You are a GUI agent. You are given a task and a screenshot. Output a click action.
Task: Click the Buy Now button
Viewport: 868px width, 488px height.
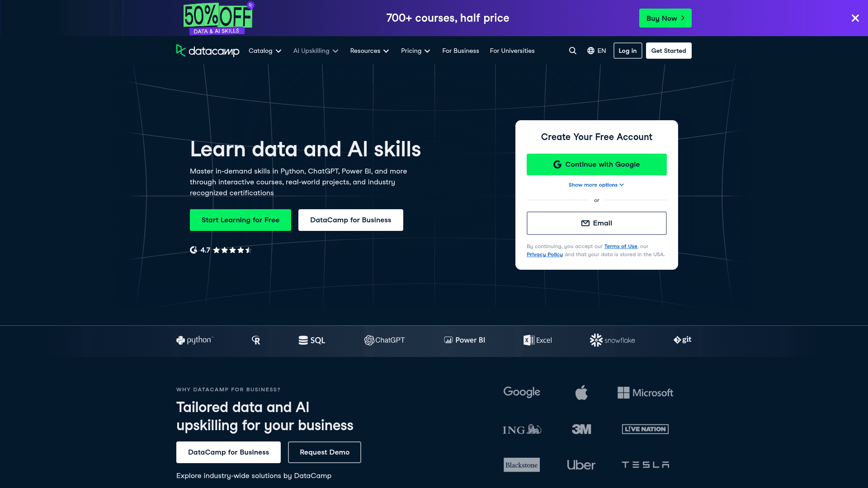pos(665,18)
